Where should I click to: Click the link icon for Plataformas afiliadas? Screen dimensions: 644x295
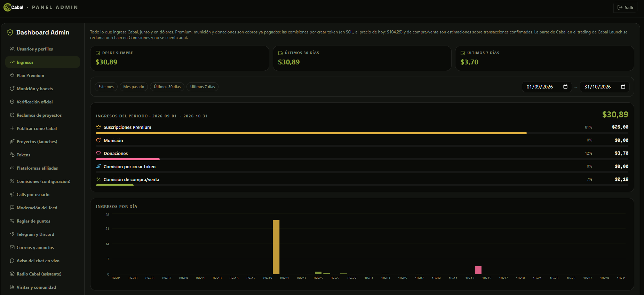(12, 168)
